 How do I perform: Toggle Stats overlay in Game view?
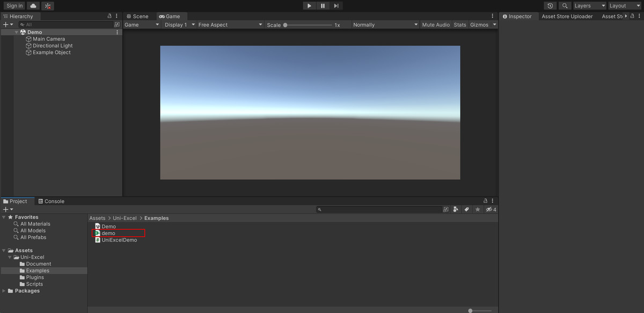[460, 24]
